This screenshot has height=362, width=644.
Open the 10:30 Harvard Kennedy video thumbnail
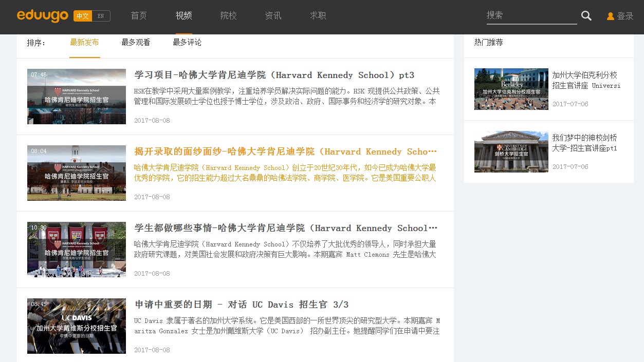[77, 250]
